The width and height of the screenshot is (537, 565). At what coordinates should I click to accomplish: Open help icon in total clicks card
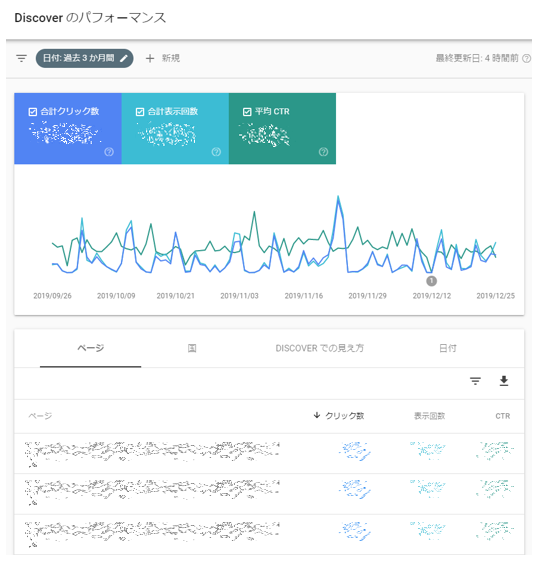point(109,152)
